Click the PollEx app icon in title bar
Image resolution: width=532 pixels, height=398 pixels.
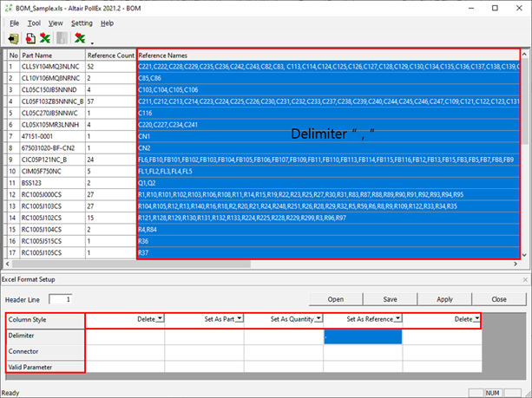point(9,7)
